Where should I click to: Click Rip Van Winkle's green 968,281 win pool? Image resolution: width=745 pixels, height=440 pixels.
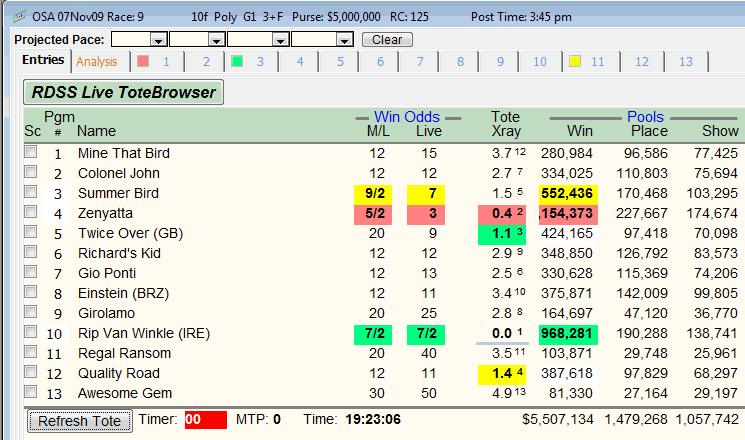click(x=568, y=334)
